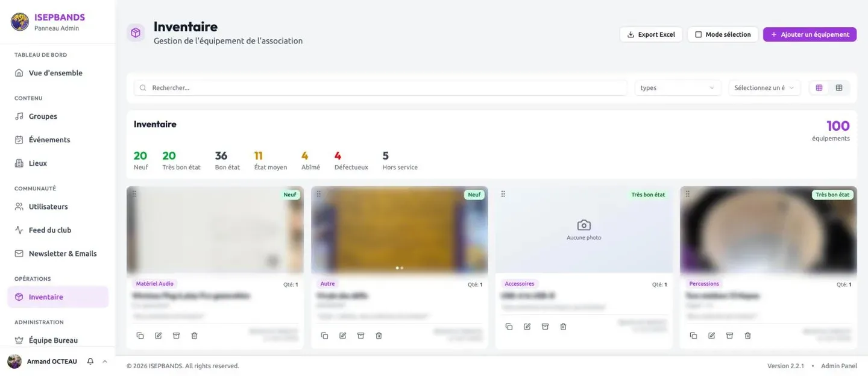
Task: Click Ajouter un équipement
Action: pyautogui.click(x=810, y=34)
